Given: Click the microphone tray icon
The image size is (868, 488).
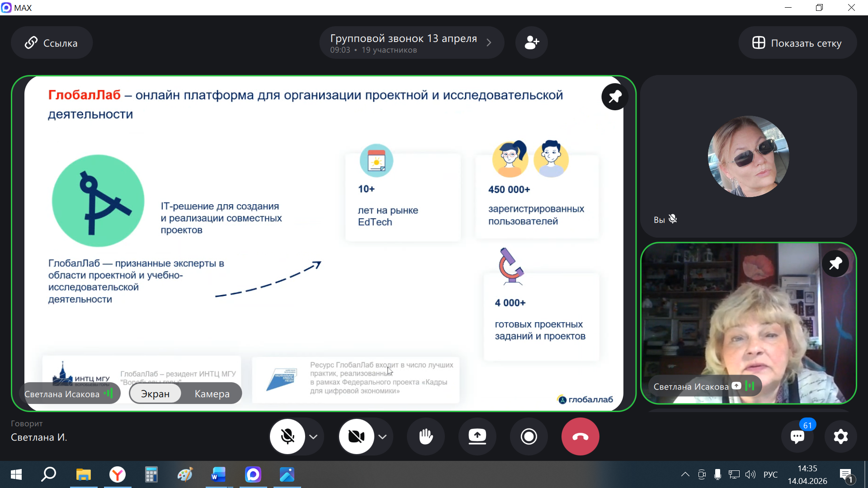Looking at the screenshot, I should click(x=717, y=474).
